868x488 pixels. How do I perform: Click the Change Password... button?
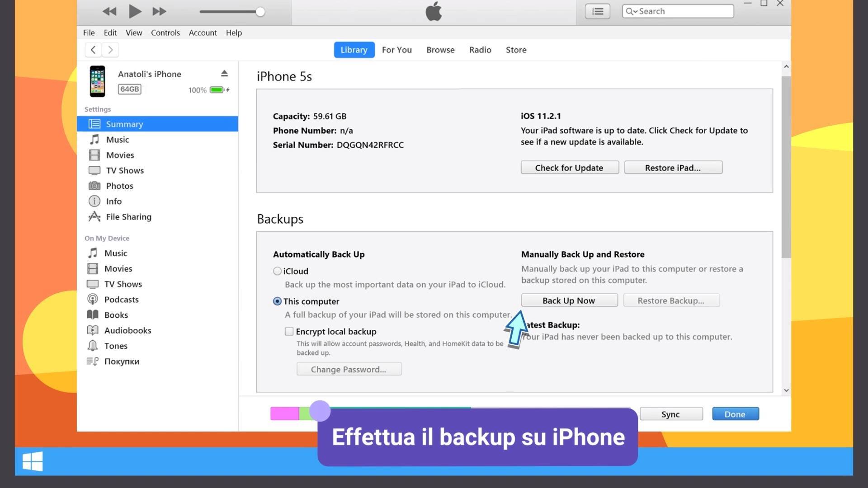coord(349,369)
